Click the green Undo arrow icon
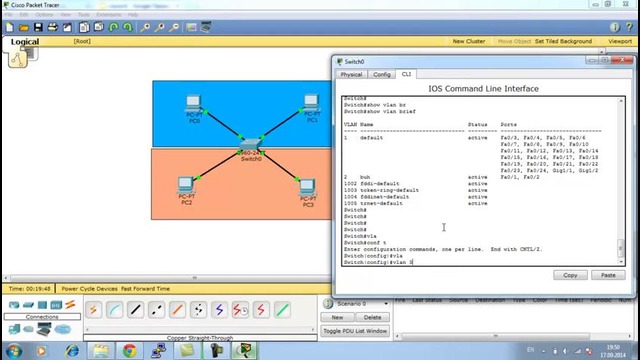This screenshot has height=360, width=640. point(114,27)
